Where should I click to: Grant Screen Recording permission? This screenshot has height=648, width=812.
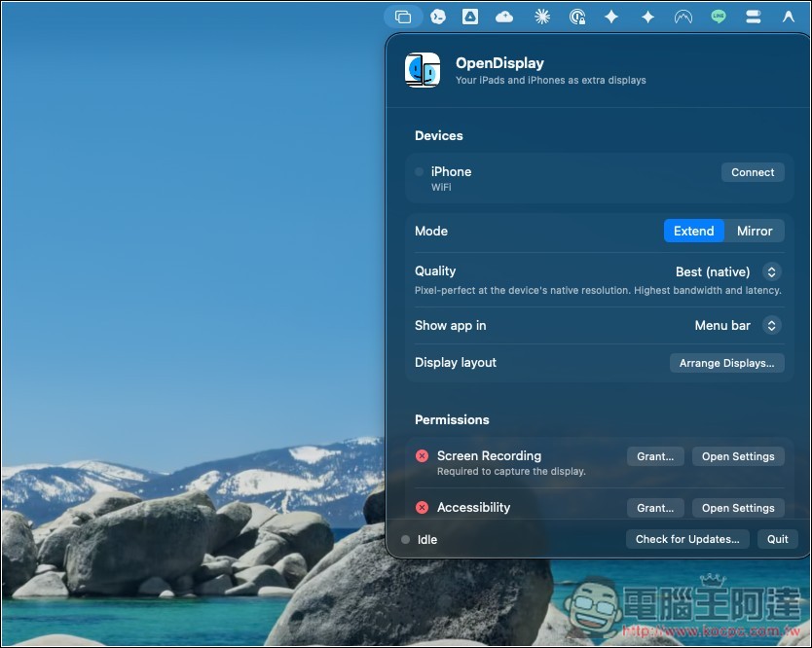point(655,456)
